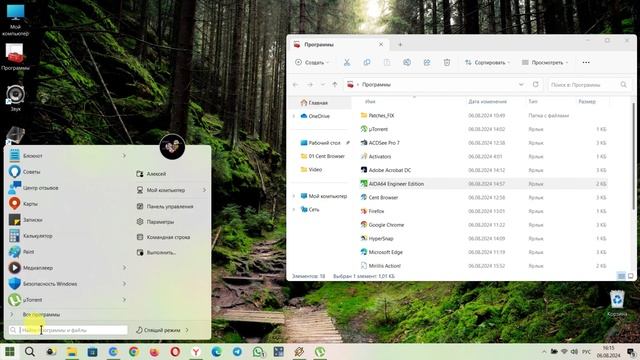Open Cent Browser from the taskbar
This screenshot has height=360, width=640.
(x=113, y=351)
